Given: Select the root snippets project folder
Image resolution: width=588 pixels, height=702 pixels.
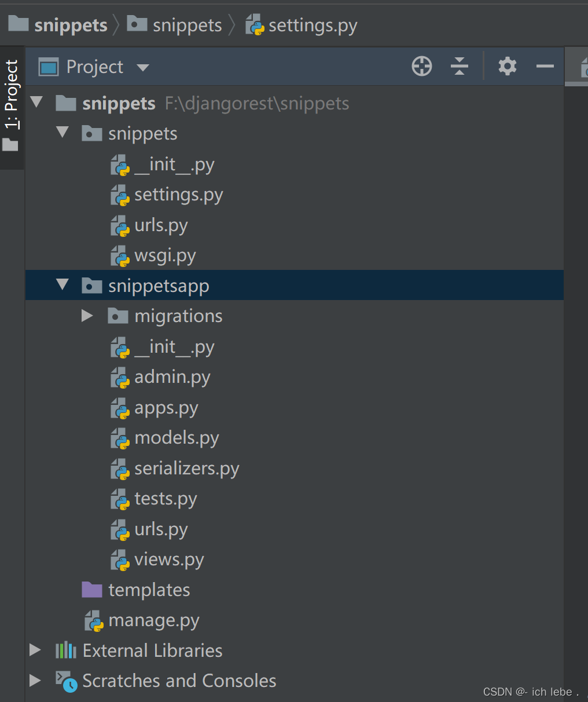Looking at the screenshot, I should coord(295,104).
